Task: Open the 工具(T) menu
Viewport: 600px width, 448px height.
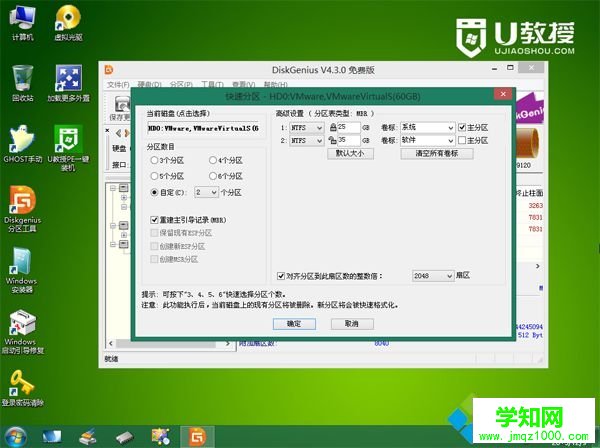Action: point(212,85)
